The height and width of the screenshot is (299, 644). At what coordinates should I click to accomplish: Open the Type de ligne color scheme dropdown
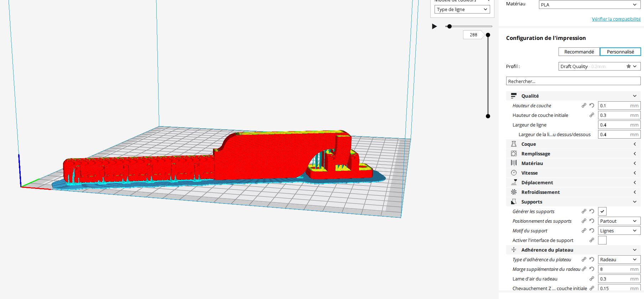[x=462, y=10]
